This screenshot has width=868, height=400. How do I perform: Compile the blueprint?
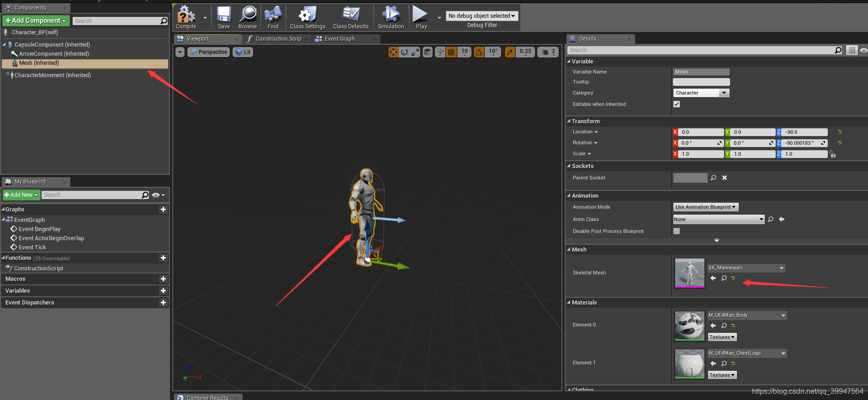pyautogui.click(x=186, y=18)
